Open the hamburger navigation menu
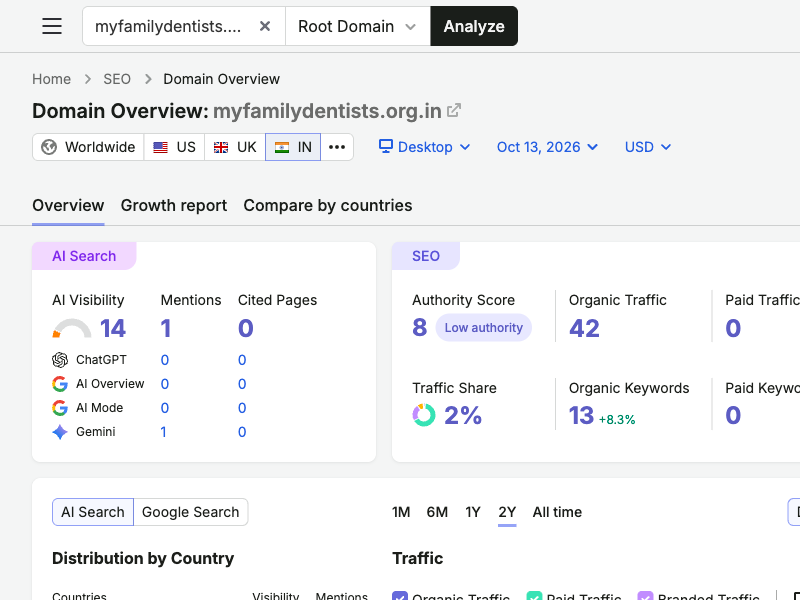The image size is (800, 600). [52, 26]
